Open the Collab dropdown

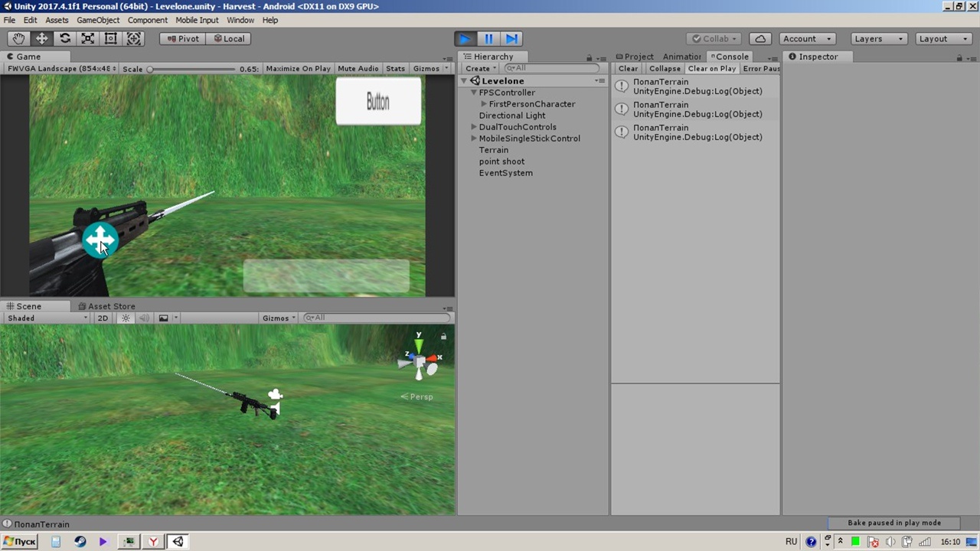pos(714,38)
